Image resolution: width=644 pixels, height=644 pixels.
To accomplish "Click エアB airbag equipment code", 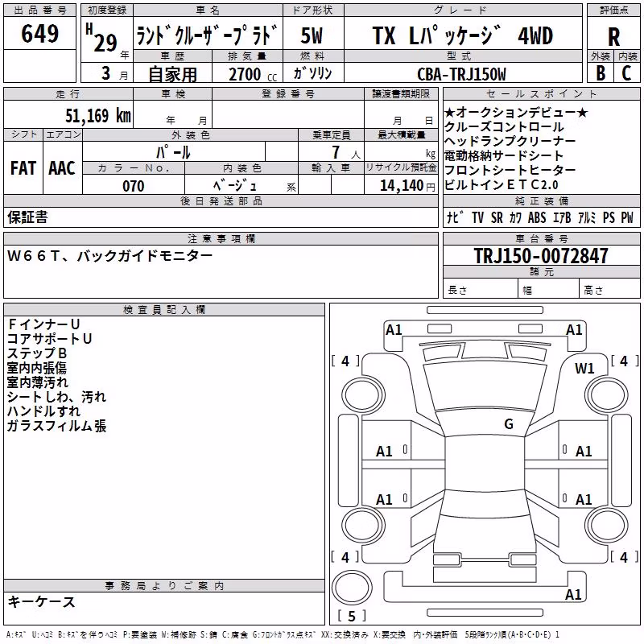I will tap(562, 217).
